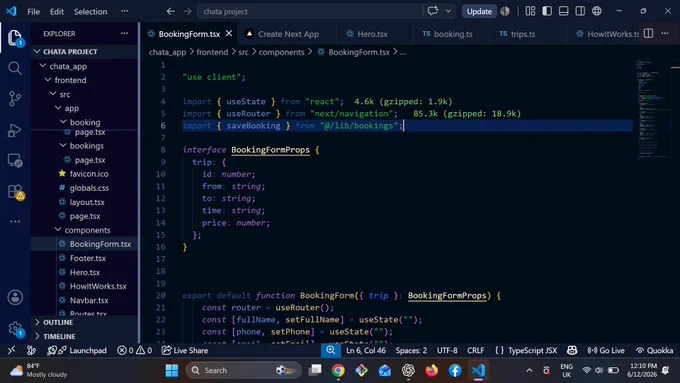Open the Edit menu
The width and height of the screenshot is (680, 383).
[x=56, y=11]
